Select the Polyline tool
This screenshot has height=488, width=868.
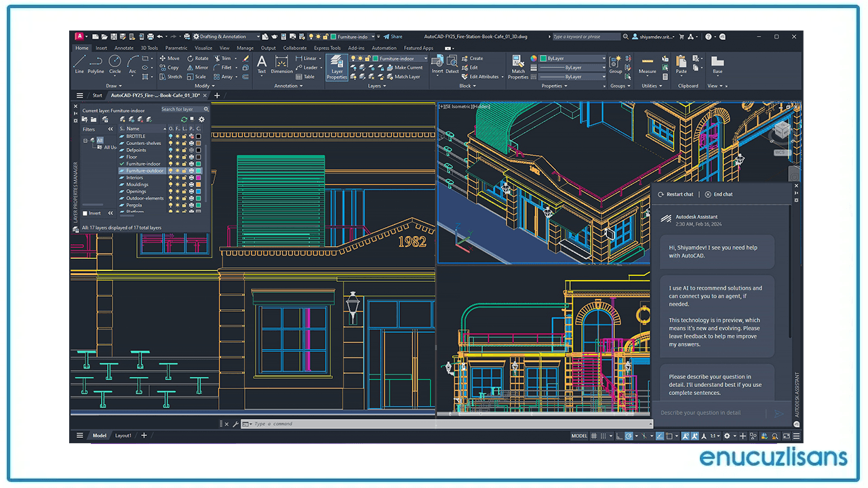click(x=96, y=64)
